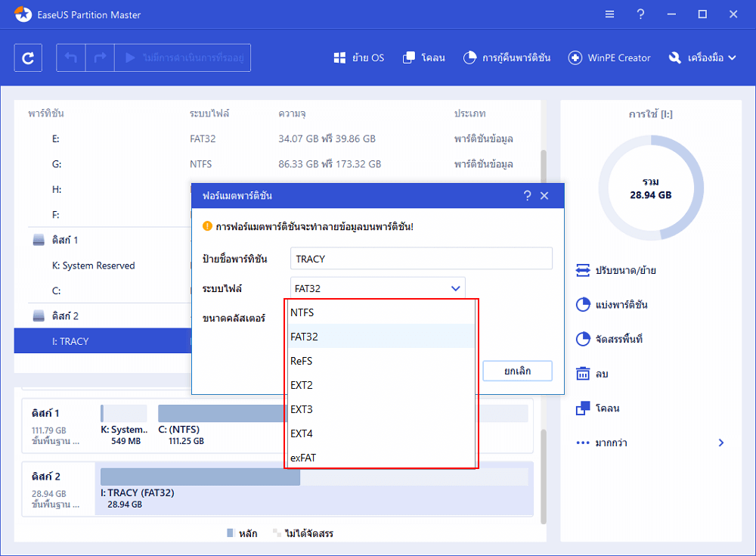
Task: Select EXT4 in file system list
Action: pyautogui.click(x=381, y=433)
